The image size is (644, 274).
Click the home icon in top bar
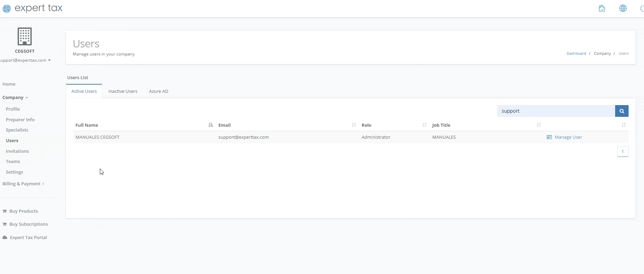pyautogui.click(x=601, y=9)
